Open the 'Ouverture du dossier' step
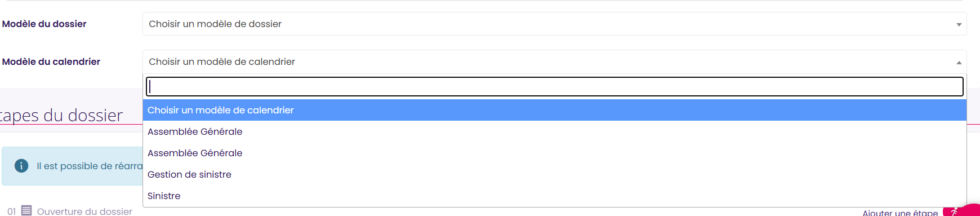Viewport: 980px width, 216px height. [x=84, y=211]
